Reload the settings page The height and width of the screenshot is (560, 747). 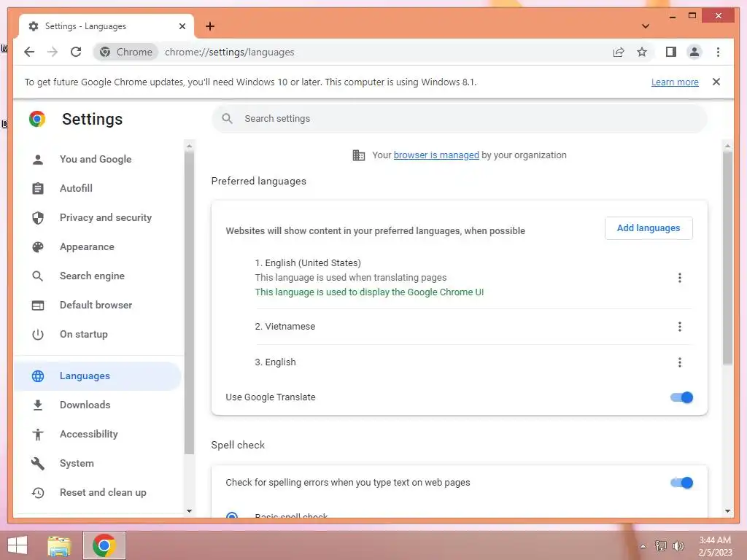coord(76,52)
